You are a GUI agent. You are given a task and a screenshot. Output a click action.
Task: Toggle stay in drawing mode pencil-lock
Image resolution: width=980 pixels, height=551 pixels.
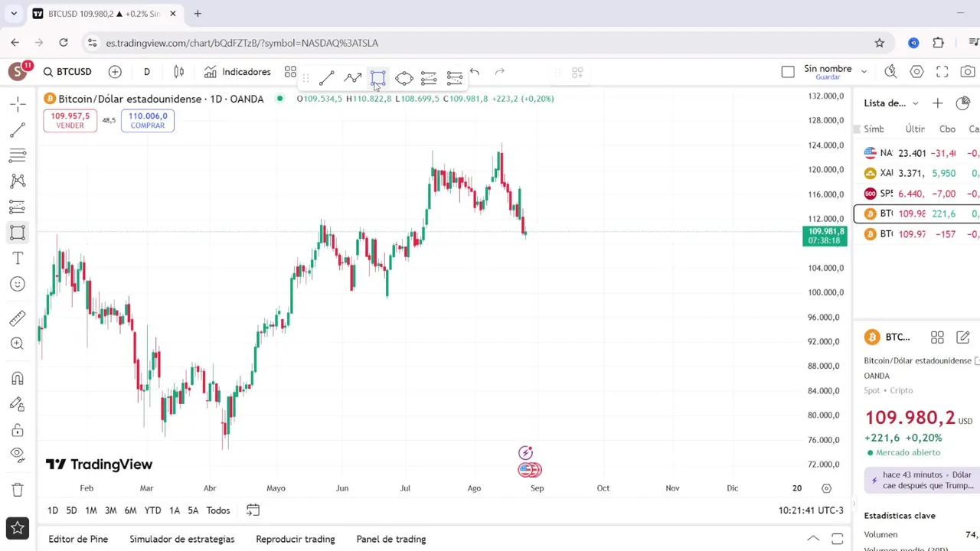pos(18,404)
